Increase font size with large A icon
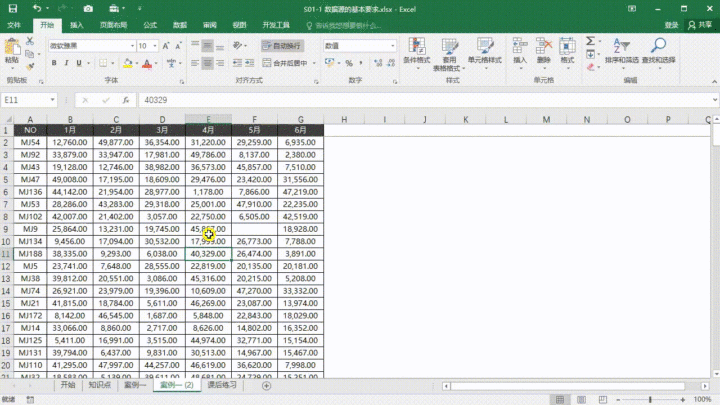 pos(166,46)
